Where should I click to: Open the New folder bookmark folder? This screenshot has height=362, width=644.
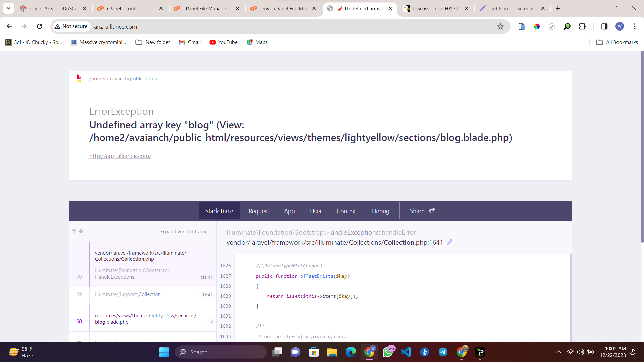(x=153, y=42)
